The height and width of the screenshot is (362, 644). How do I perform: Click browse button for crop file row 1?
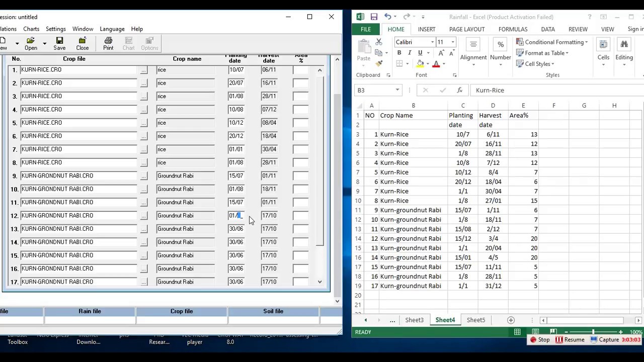coord(144,70)
